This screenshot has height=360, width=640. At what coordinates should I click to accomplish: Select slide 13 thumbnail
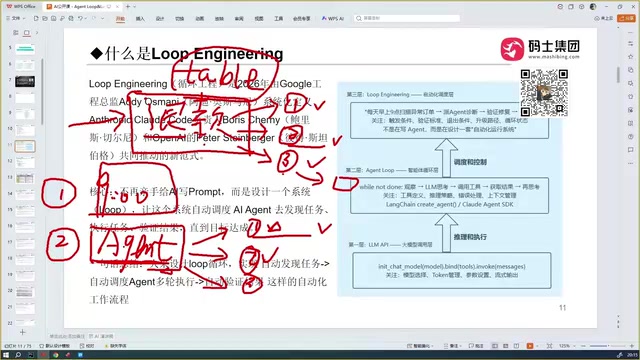25,178
